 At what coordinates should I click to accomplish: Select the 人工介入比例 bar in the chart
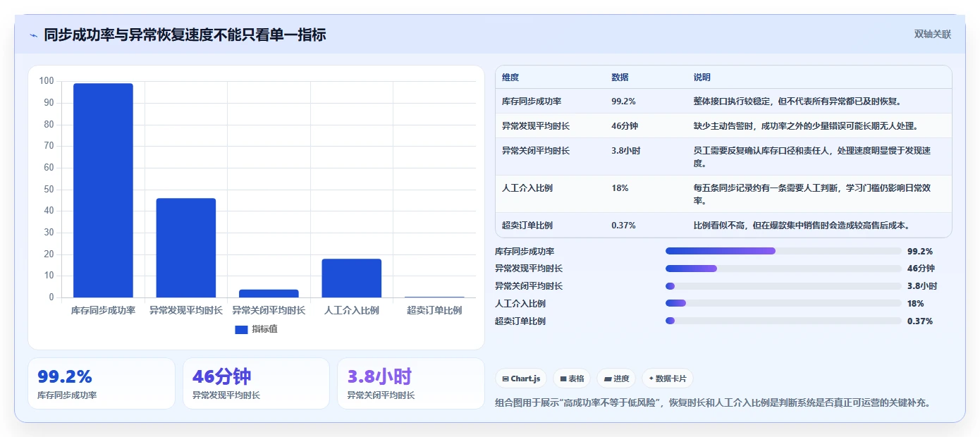click(x=352, y=278)
